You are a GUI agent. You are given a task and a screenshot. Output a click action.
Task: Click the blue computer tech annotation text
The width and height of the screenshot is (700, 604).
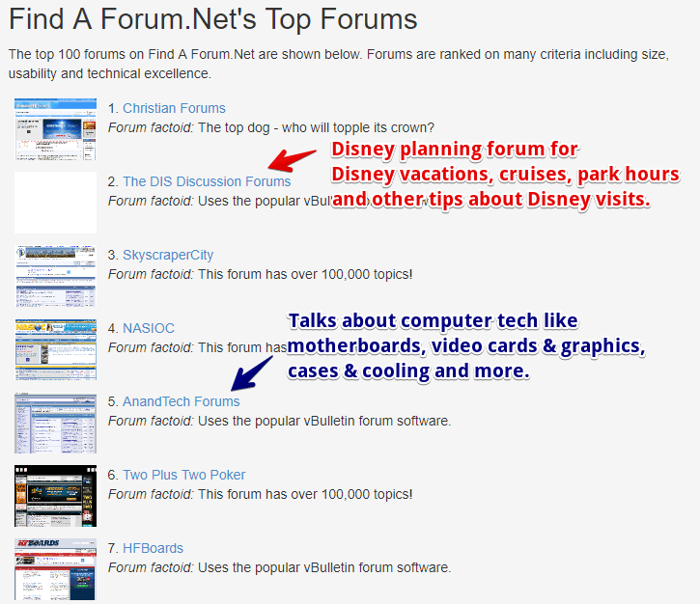click(465, 345)
